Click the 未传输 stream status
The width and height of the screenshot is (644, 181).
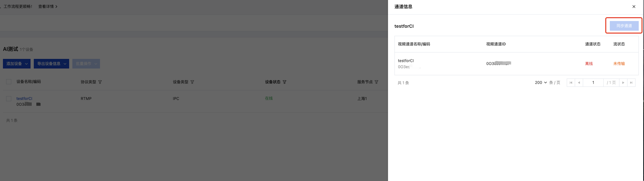pyautogui.click(x=619, y=64)
